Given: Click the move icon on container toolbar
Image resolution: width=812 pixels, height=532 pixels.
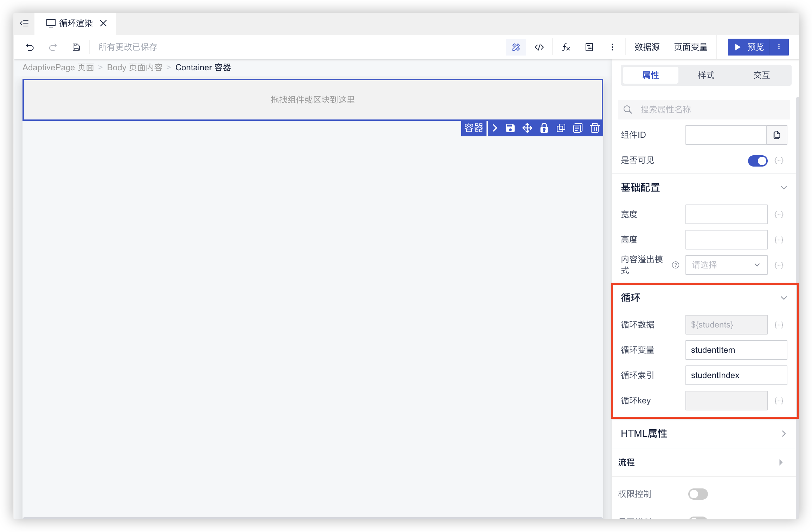Looking at the screenshot, I should [527, 128].
